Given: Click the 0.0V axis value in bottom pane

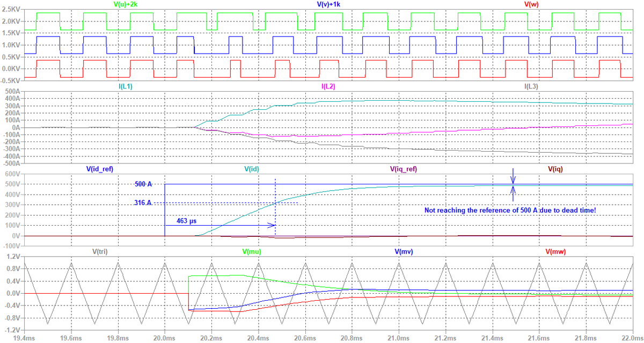Looking at the screenshot, I should 13,293.
